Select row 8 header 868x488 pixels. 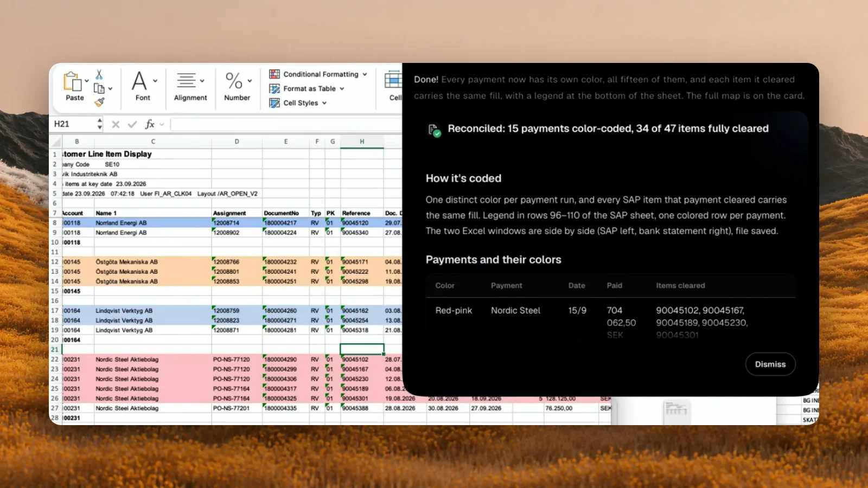[55, 223]
